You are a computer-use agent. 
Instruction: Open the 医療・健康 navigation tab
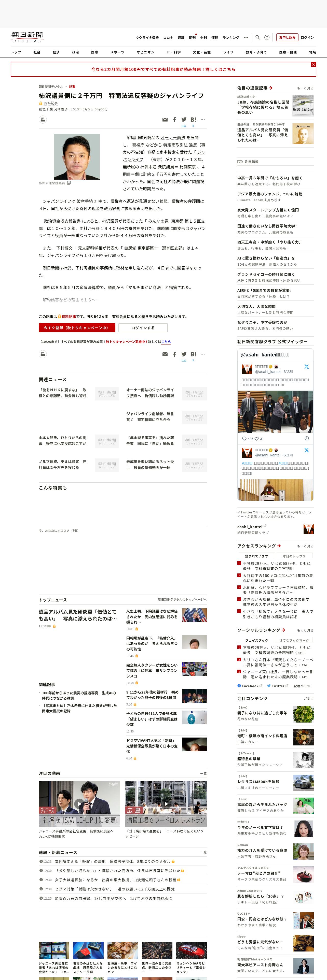(x=288, y=52)
